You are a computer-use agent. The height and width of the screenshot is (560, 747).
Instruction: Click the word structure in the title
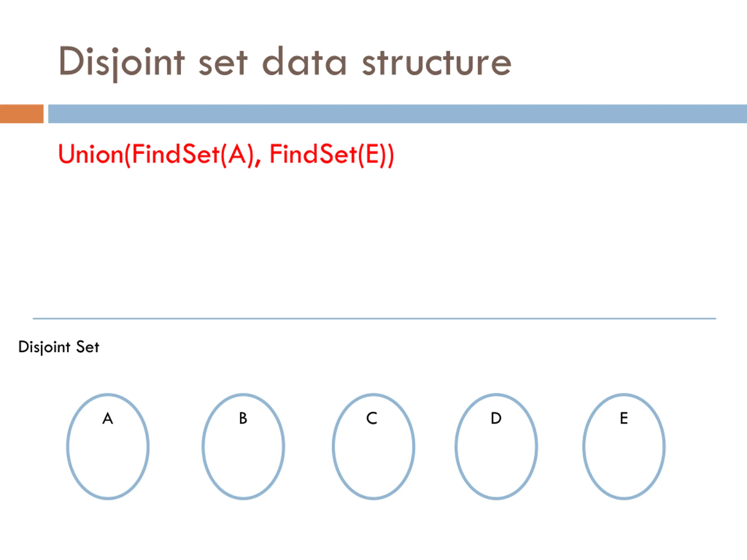(437, 63)
